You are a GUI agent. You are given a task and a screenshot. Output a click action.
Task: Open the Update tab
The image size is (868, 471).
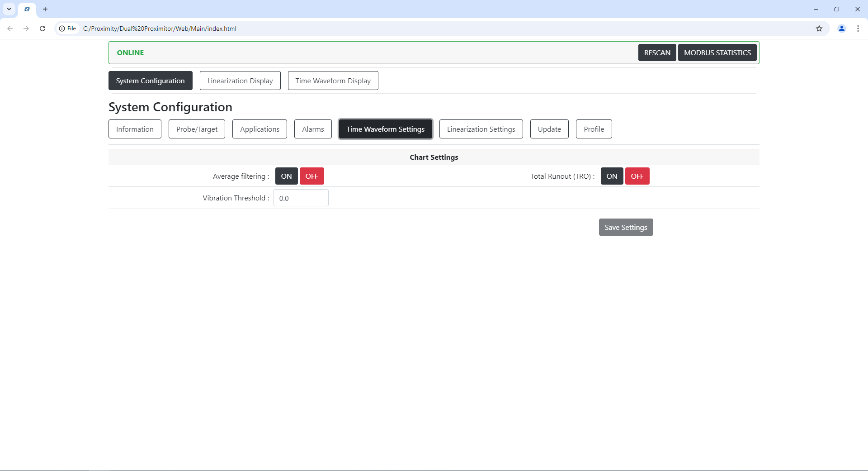549,129
